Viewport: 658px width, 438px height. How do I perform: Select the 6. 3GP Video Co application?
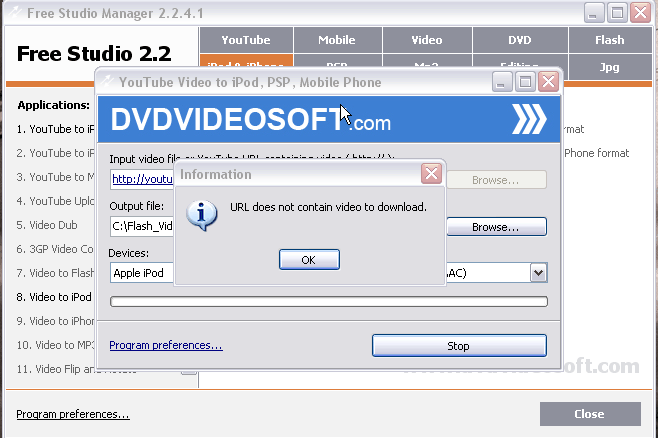point(55,249)
